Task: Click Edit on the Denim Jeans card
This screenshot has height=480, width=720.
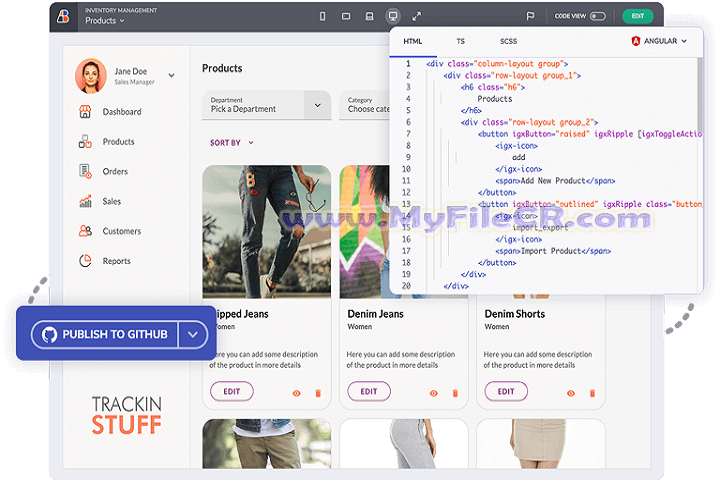Action: (369, 391)
